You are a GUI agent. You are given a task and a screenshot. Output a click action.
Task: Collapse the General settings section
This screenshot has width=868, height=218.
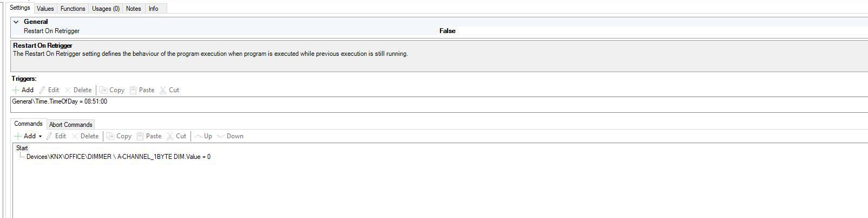click(16, 22)
